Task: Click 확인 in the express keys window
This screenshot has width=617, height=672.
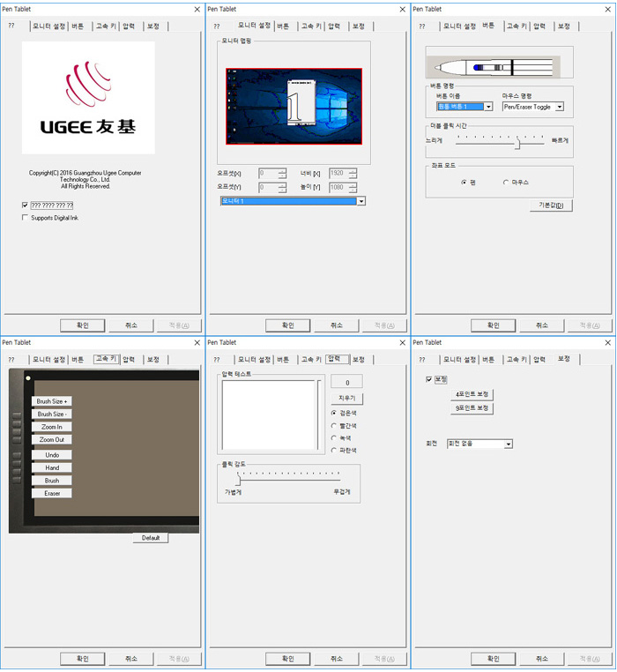Action: (82, 659)
